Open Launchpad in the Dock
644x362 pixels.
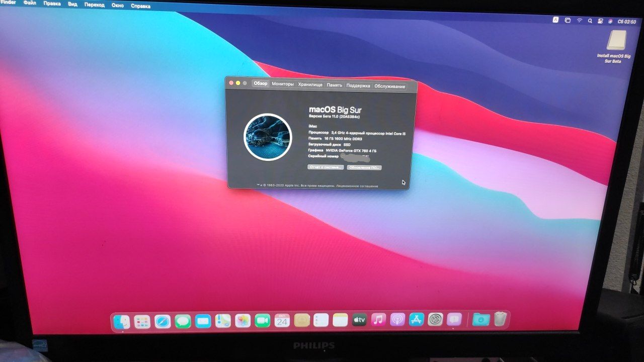coord(142,322)
